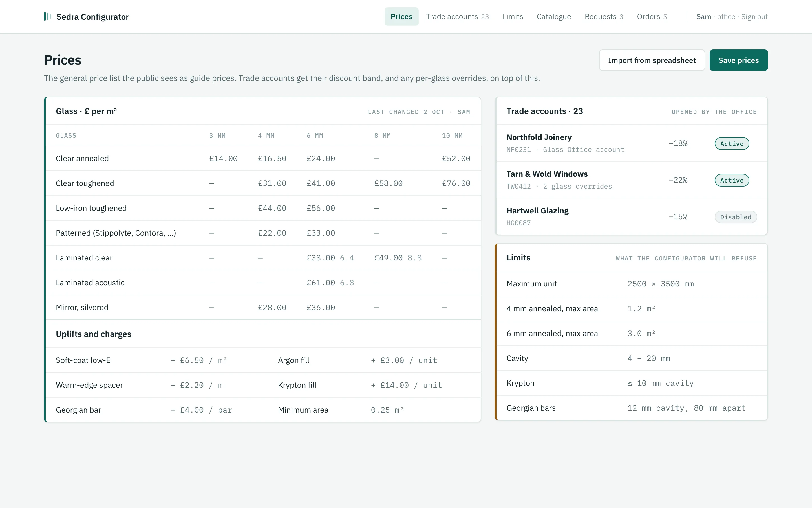
Task: Edit Laminated clear 8.8 price £49.00
Action: point(388,258)
